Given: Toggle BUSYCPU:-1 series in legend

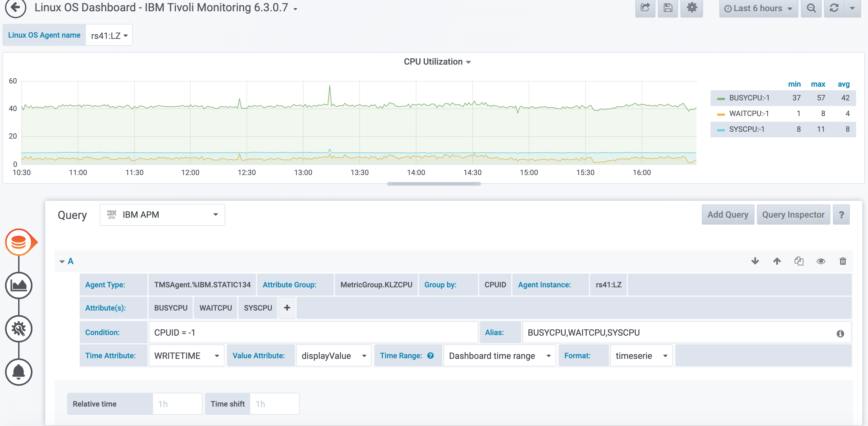Looking at the screenshot, I should (749, 98).
